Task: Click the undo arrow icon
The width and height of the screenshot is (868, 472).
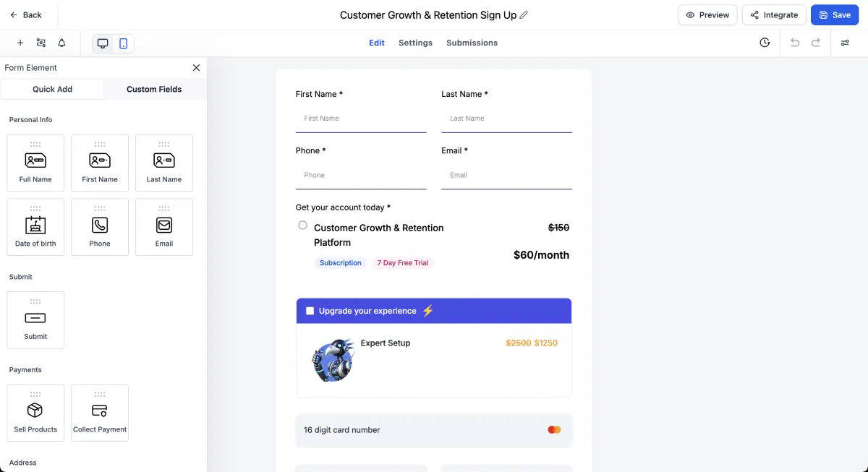Action: 795,43
